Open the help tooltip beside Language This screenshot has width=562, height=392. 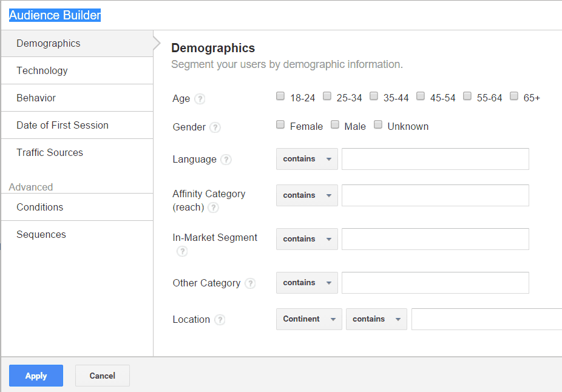coord(226,160)
